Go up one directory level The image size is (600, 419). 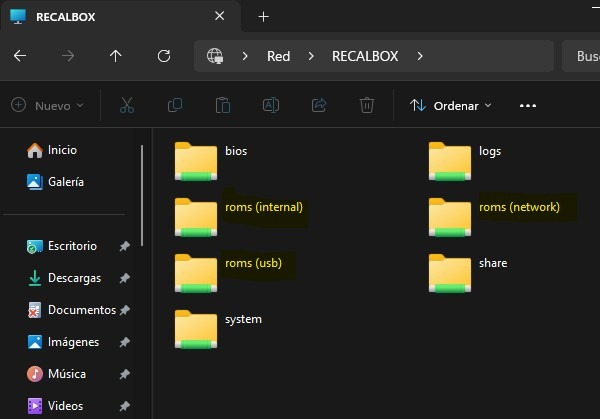click(115, 56)
